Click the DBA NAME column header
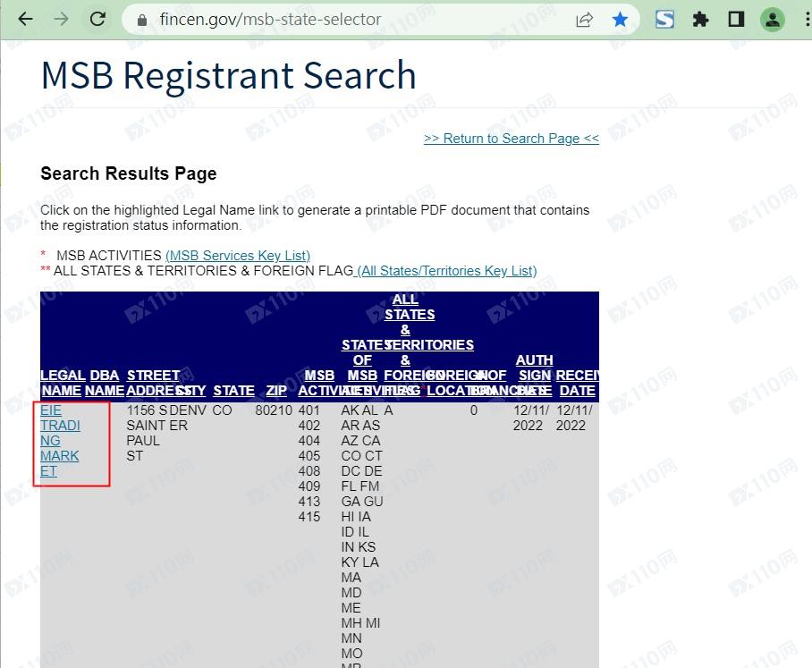The height and width of the screenshot is (668, 812). (105, 383)
